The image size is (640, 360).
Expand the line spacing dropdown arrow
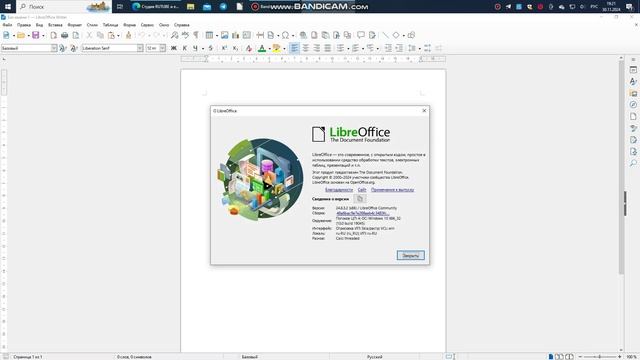coord(419,48)
